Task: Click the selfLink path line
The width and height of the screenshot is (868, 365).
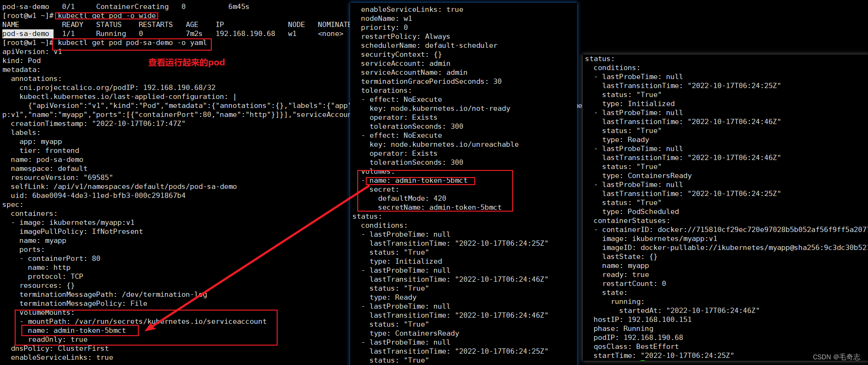Action: click(x=124, y=187)
